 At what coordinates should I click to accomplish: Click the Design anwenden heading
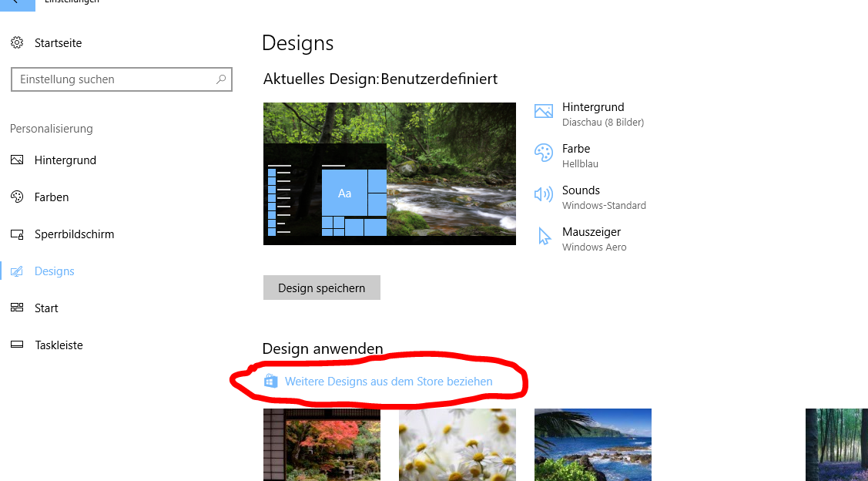coord(323,348)
